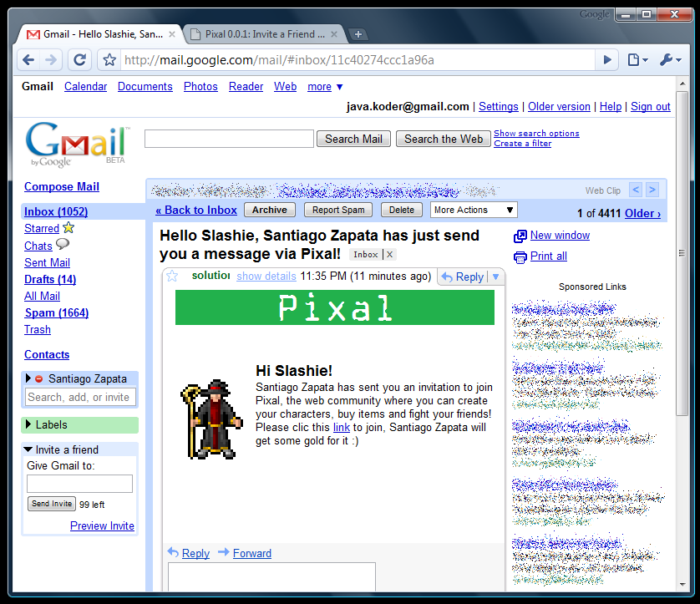The width and height of the screenshot is (700, 604).
Task: Click the web clip next arrow
Action: point(652,190)
